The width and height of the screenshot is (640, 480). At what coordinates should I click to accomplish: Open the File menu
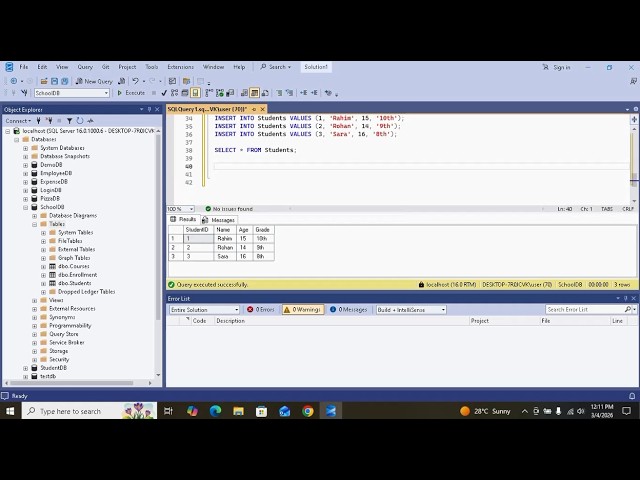24,67
